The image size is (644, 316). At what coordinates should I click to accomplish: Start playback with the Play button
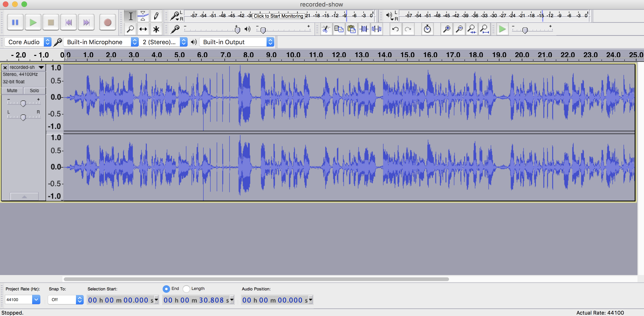click(x=33, y=23)
